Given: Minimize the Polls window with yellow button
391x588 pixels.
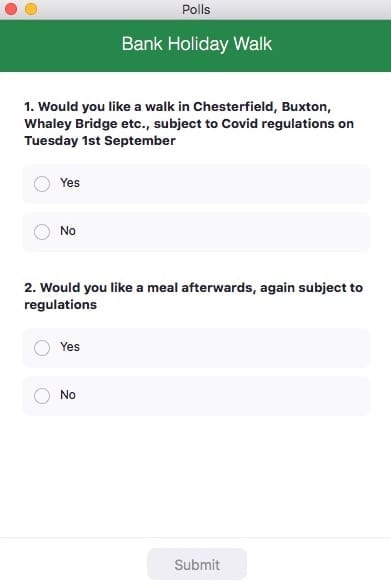Looking at the screenshot, I should [x=31, y=9].
